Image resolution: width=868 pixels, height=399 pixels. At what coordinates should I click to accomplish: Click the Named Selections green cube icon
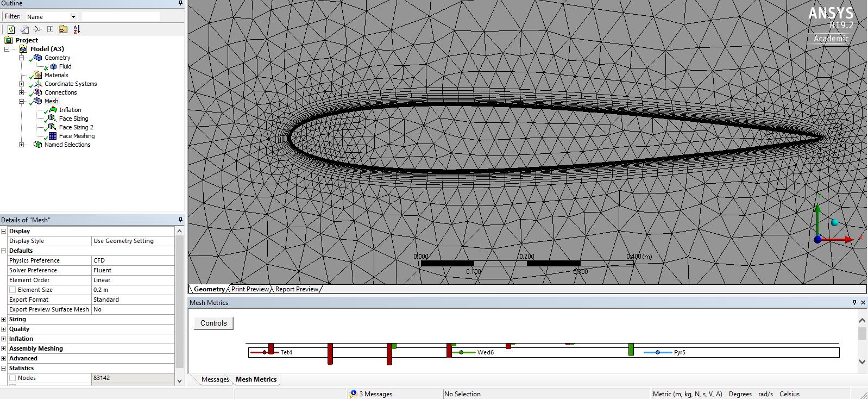(37, 145)
